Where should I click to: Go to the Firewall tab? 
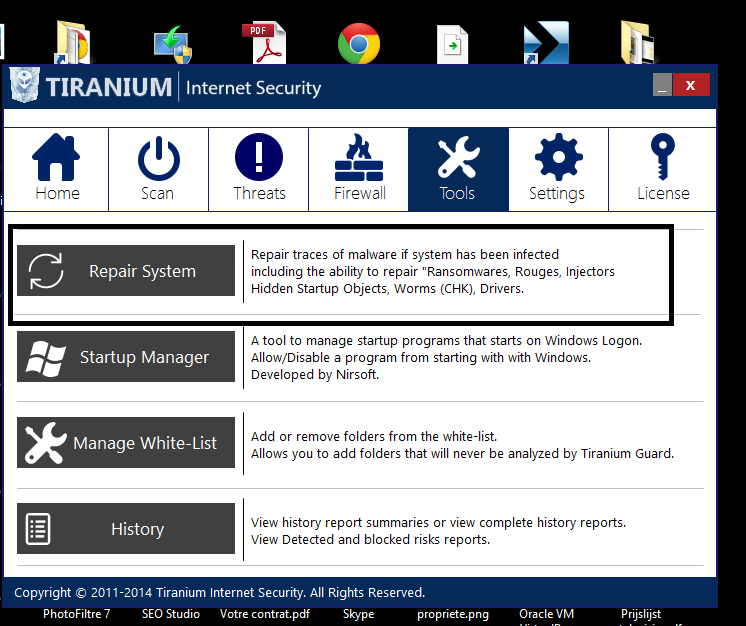click(x=359, y=169)
